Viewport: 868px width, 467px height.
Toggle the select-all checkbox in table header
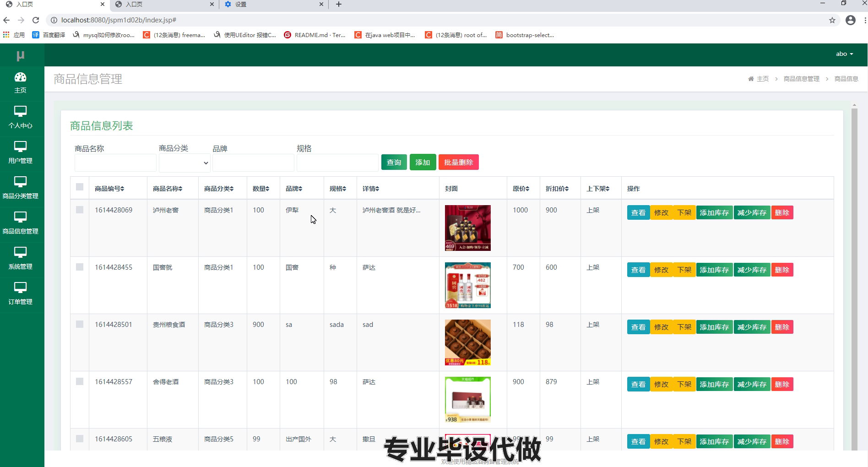click(x=80, y=187)
